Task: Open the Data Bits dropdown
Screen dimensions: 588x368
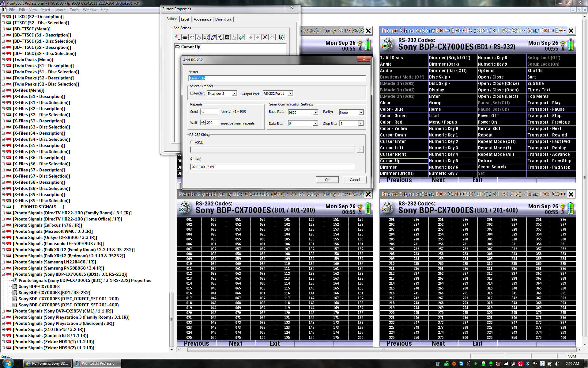Action: point(315,123)
